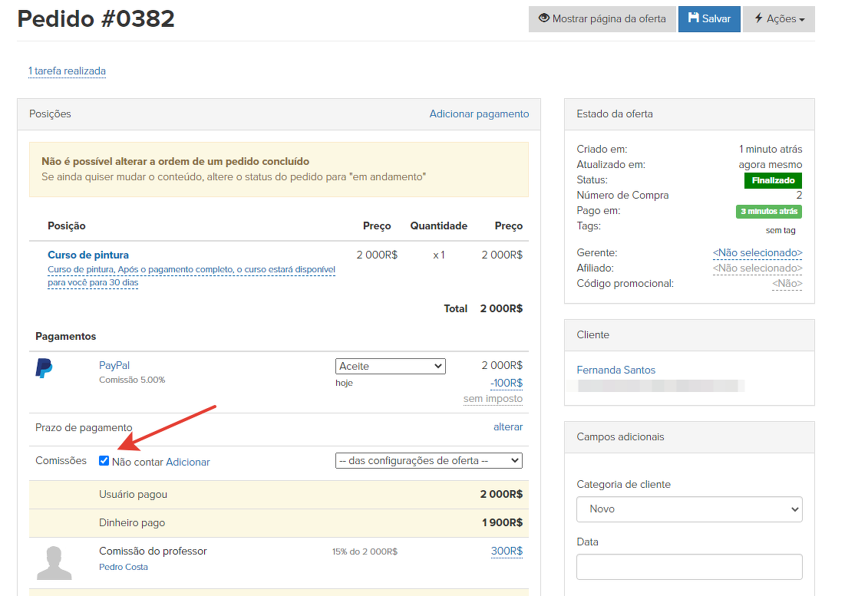Click the PayPal logo icon
Viewport: 868px width, 596px height.
[x=44, y=368]
